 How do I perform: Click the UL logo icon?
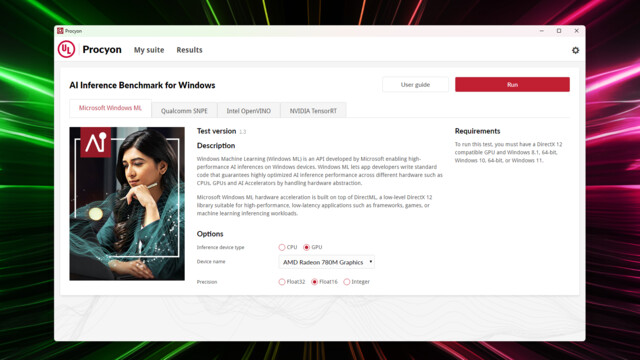pyautogui.click(x=66, y=49)
